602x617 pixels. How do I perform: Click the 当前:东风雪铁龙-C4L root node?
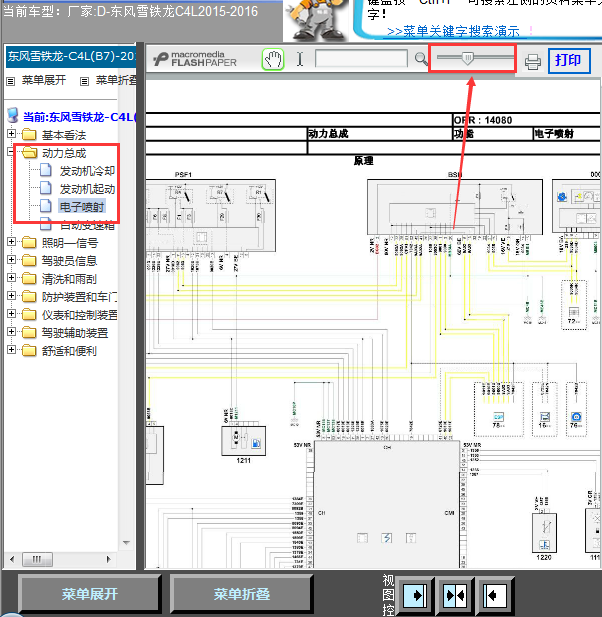point(79,117)
